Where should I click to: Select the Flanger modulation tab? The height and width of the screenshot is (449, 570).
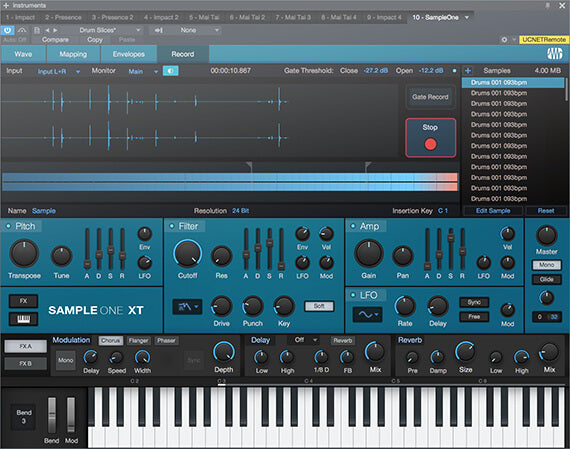[138, 341]
